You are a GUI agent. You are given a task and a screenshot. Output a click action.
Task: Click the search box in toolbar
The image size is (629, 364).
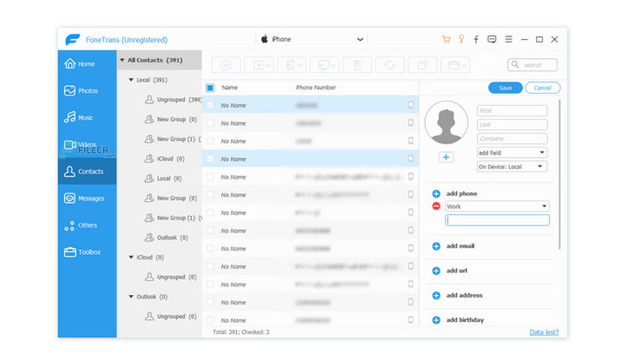533,65
